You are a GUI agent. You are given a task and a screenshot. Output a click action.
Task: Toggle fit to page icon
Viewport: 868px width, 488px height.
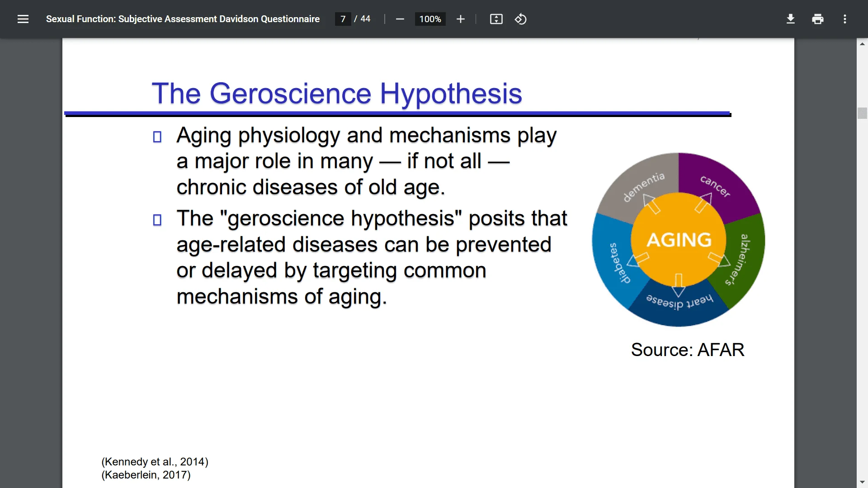pyautogui.click(x=496, y=19)
